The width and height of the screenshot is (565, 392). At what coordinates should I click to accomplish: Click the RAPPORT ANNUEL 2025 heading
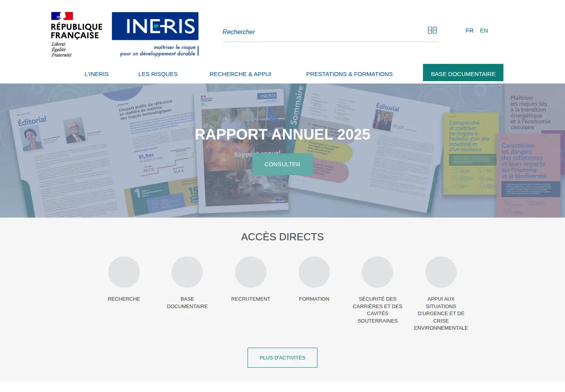click(282, 134)
